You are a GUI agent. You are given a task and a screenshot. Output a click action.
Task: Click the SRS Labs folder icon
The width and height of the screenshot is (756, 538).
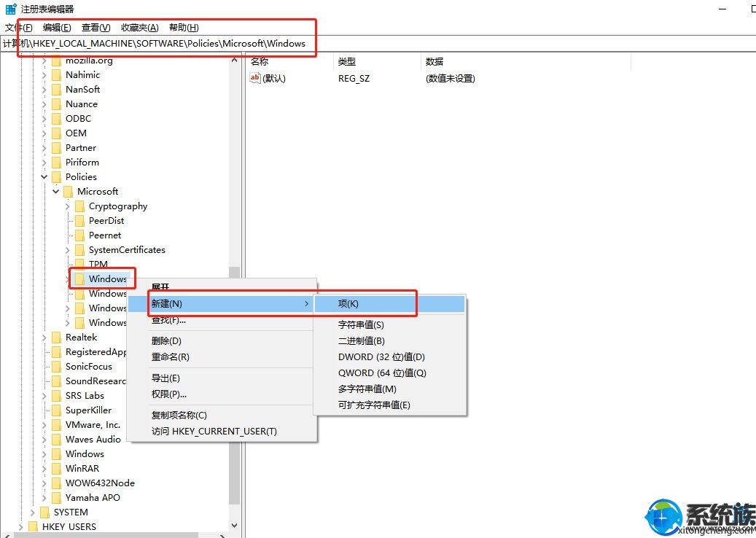56,396
